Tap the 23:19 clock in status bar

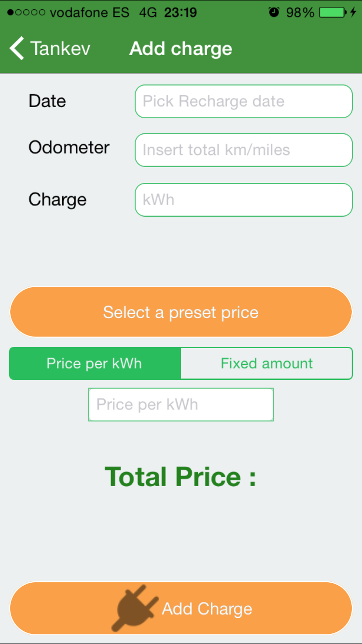[180, 12]
